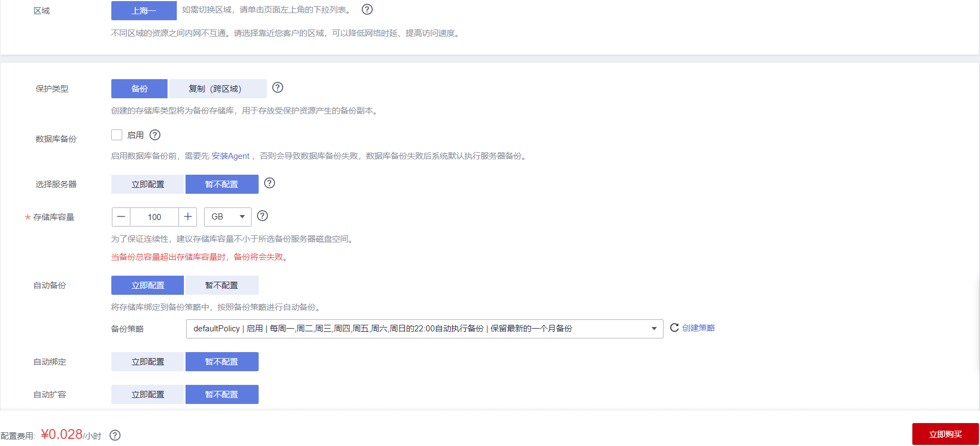Choose 暂不配置 for 自动备份
Screen dimensions: 980x446
(x=222, y=285)
